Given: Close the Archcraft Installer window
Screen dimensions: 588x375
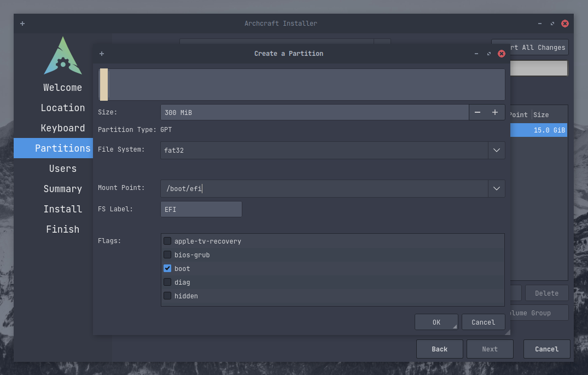Looking at the screenshot, I should [564, 24].
